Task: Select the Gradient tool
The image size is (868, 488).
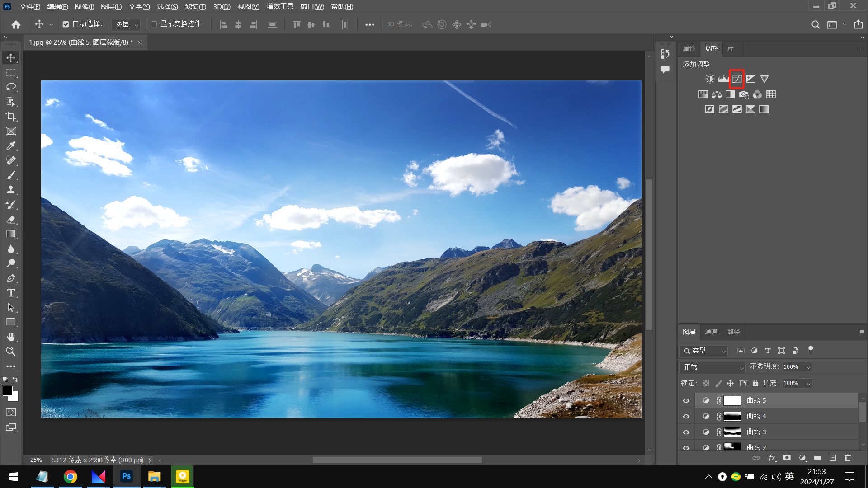Action: 11,234
